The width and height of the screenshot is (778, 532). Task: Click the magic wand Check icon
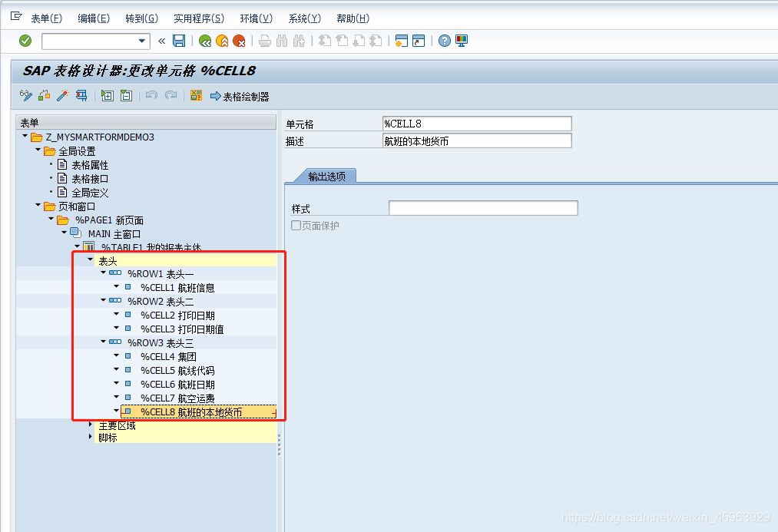(x=62, y=95)
